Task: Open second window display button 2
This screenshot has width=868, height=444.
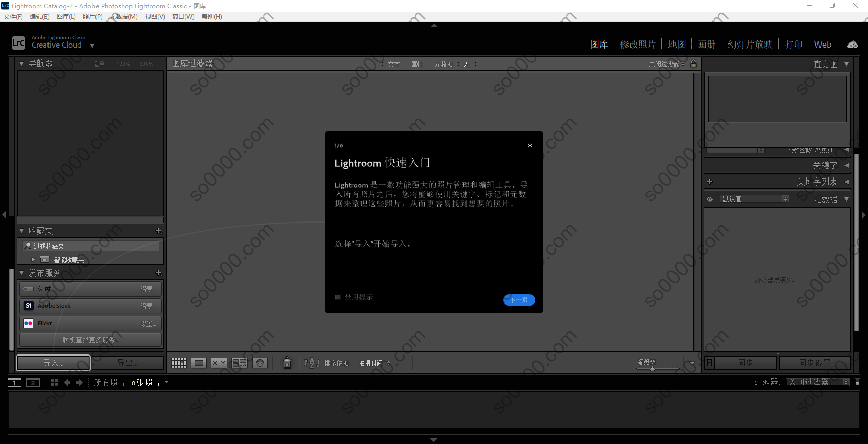Action: [x=33, y=383]
